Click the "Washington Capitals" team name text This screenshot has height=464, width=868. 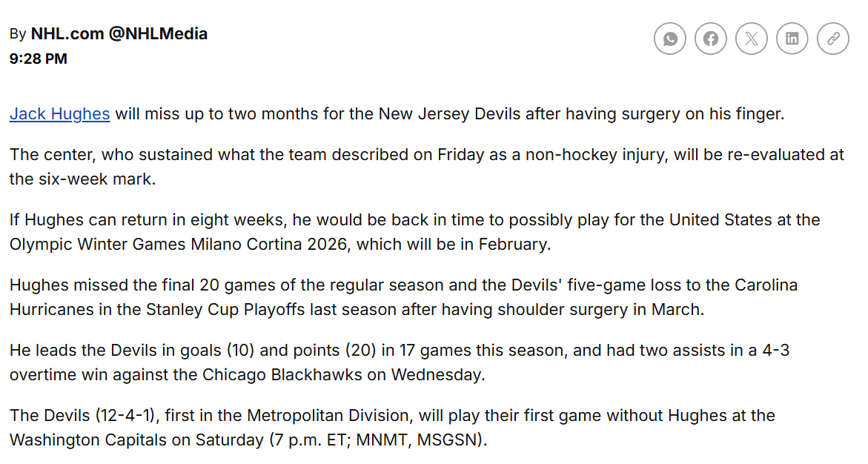click(88, 440)
